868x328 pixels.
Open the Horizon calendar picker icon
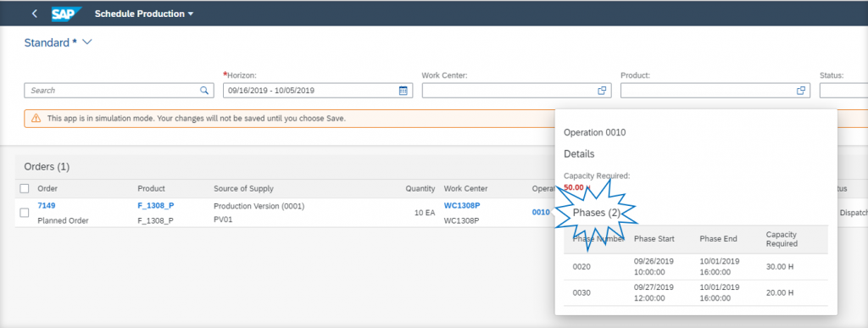click(x=403, y=91)
